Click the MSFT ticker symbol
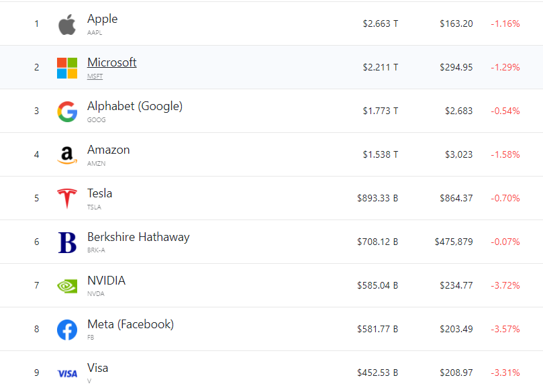This screenshot has width=543, height=392. pos(95,77)
